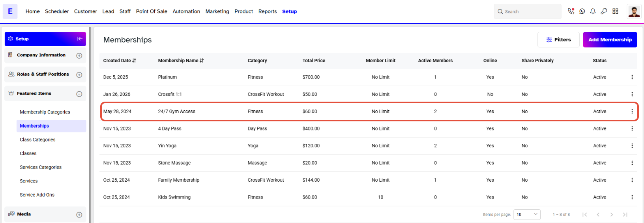Collapse Featured Items section minus
Screen dimensions: 644x223
pos(79,94)
